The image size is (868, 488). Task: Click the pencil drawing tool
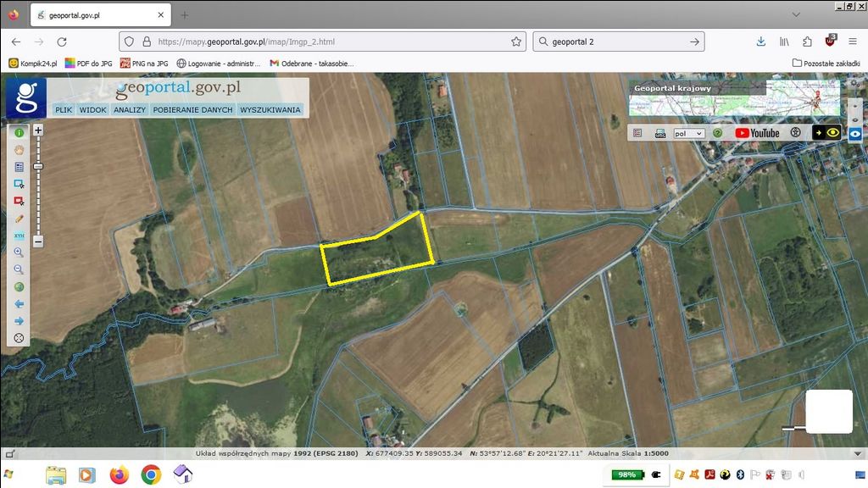pos(19,218)
